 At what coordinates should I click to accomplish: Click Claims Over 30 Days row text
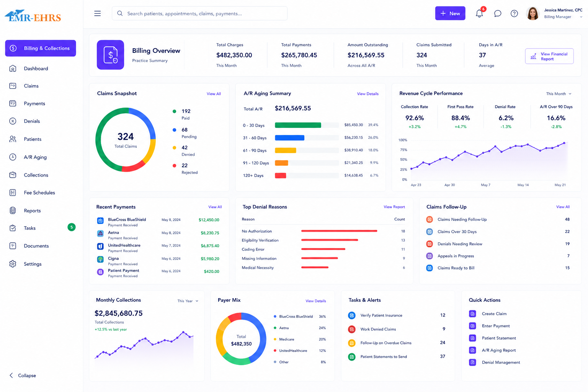pos(457,232)
